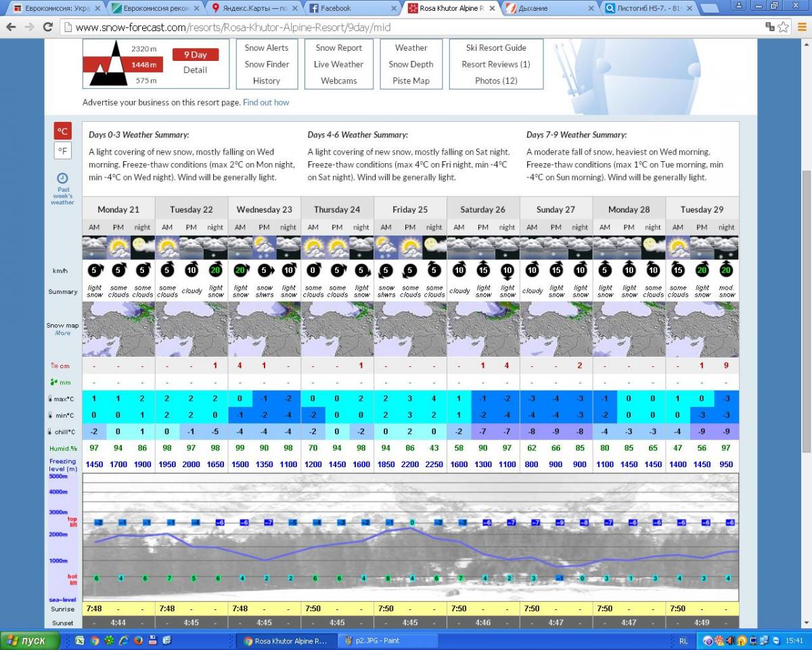Open the Chrome hamburger menu
The height and width of the screenshot is (650, 812).
tap(802, 27)
